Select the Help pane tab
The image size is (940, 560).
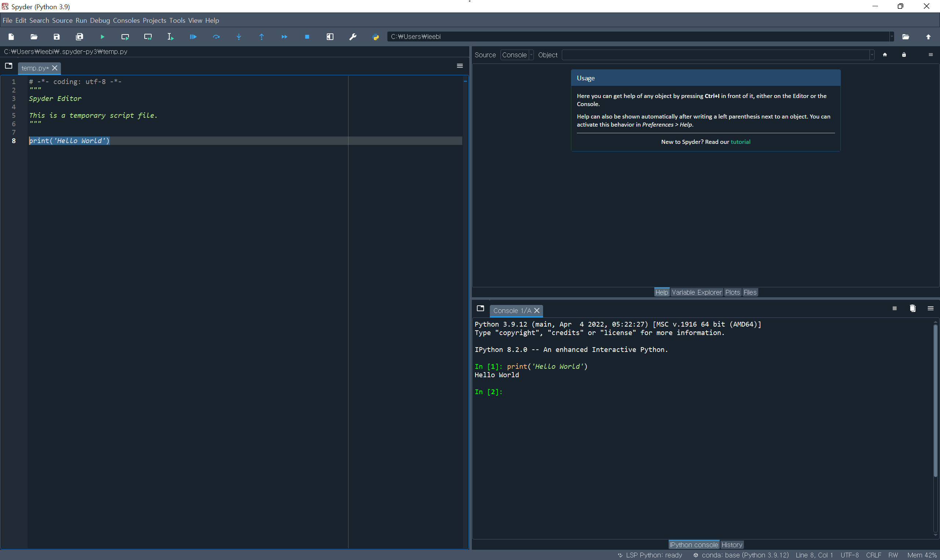(661, 292)
